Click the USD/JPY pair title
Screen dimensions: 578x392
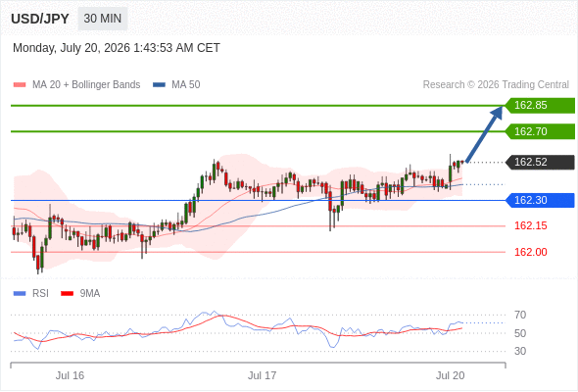pos(40,19)
